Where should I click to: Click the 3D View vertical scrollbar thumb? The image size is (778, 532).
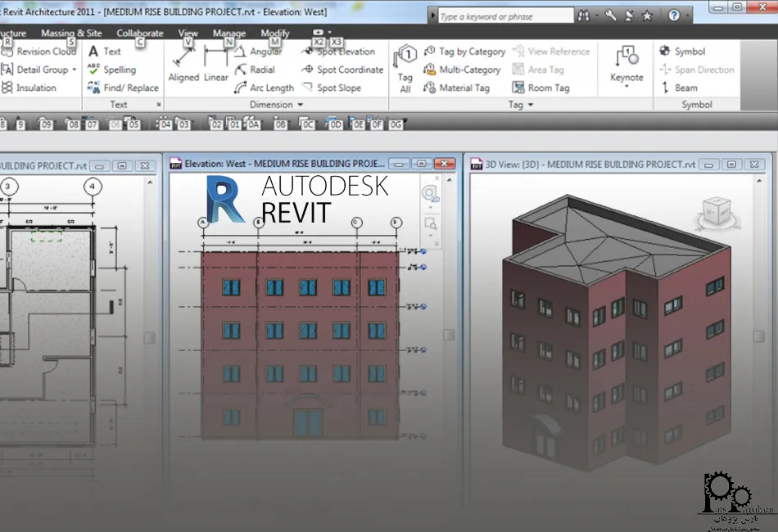[x=758, y=336]
